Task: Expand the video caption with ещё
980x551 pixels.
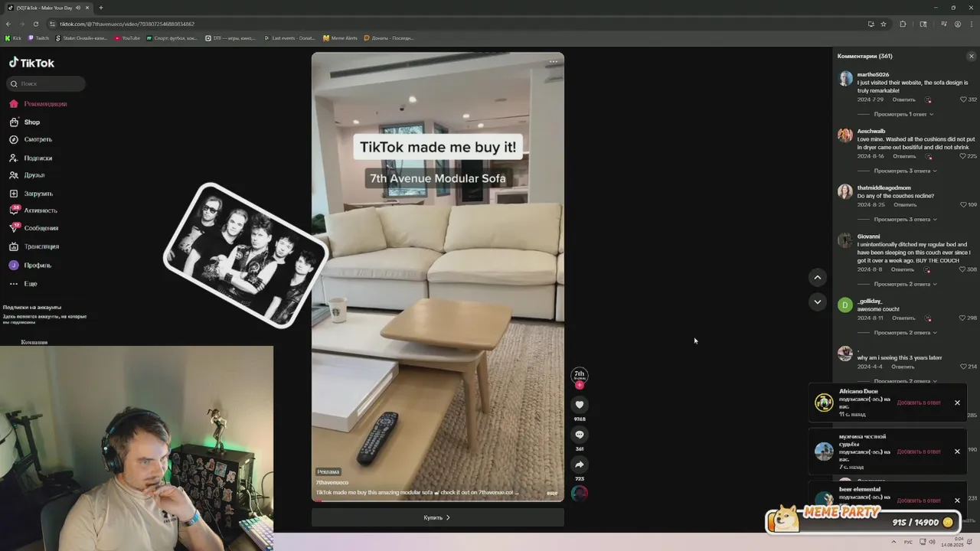Action: [552, 493]
